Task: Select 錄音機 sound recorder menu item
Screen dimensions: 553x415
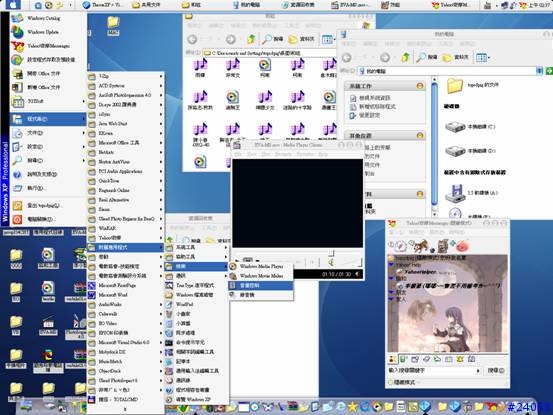Action: pos(261,295)
